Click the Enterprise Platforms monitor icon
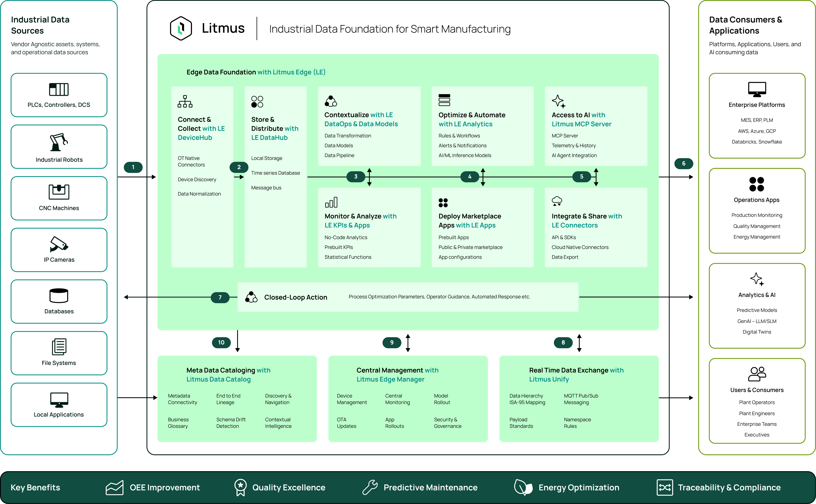Image resolution: width=816 pixels, height=504 pixels. pos(757,89)
